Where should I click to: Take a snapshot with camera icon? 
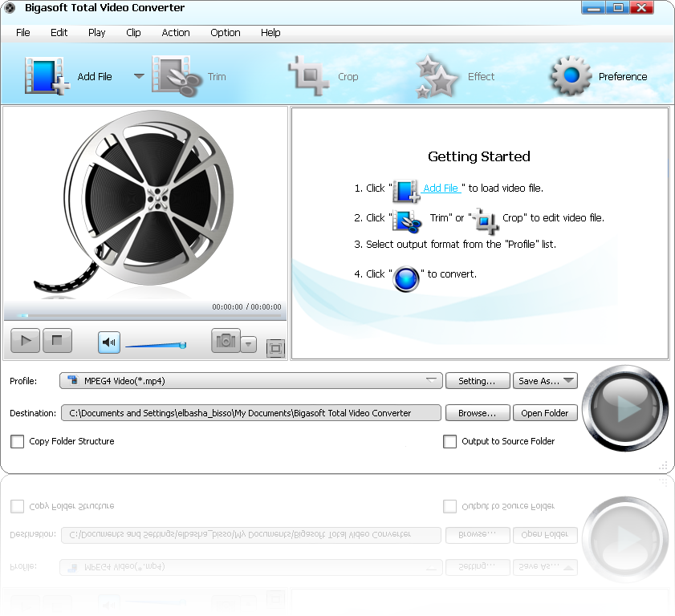(x=226, y=341)
